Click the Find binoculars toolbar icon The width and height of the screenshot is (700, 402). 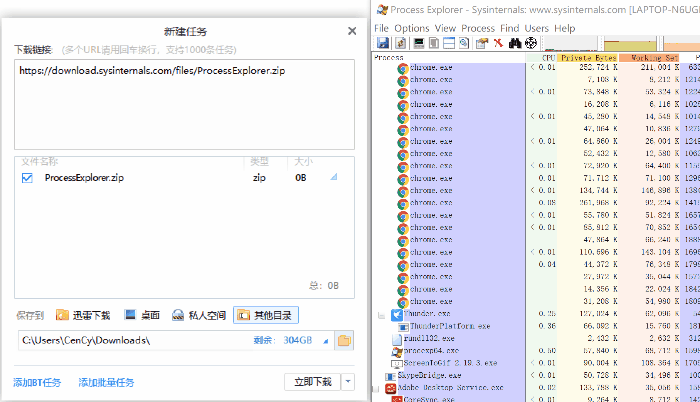pyautogui.click(x=515, y=43)
